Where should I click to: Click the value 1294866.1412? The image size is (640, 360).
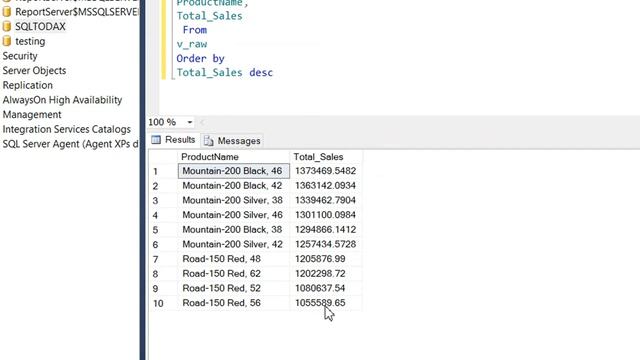point(325,230)
